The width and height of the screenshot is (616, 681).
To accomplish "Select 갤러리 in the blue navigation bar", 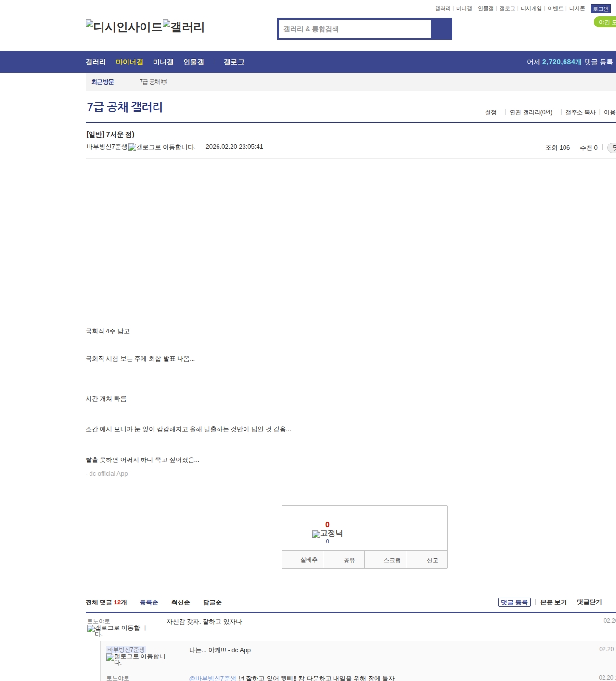I will (96, 62).
